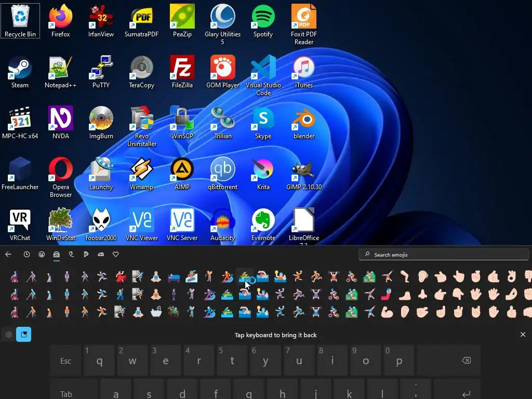
Task: Insert the red mechanical arm emoji
Action: (387, 294)
